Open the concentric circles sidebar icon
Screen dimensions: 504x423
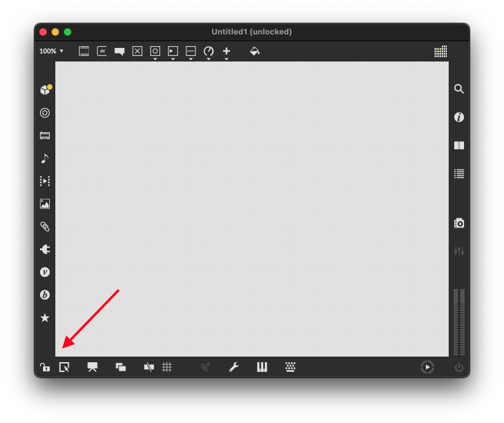click(x=45, y=113)
